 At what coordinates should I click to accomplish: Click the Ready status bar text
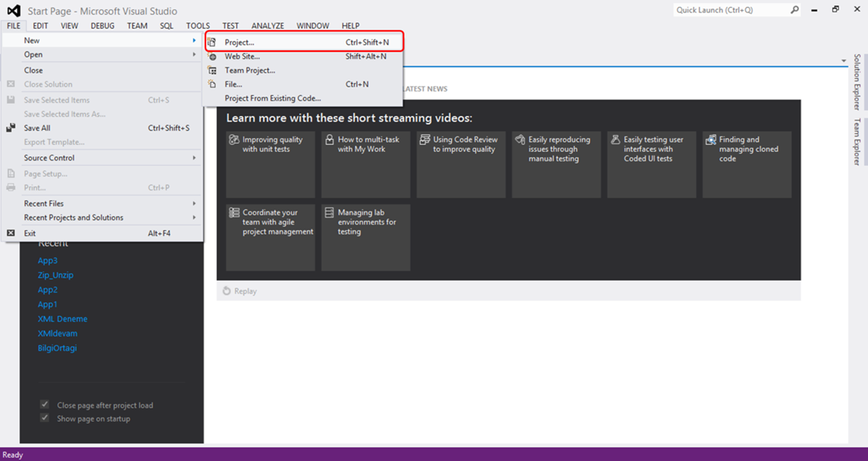click(x=12, y=455)
